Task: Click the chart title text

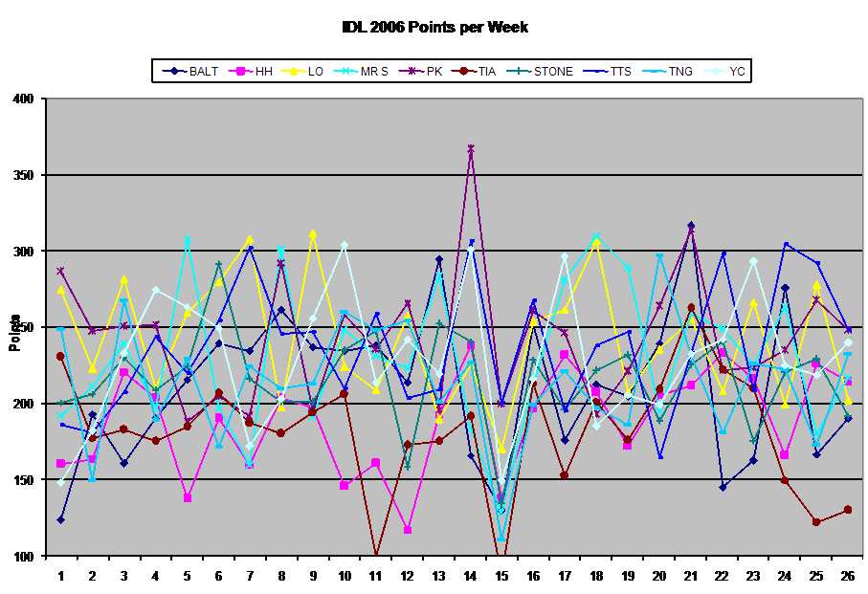Action: pyautogui.click(x=434, y=28)
